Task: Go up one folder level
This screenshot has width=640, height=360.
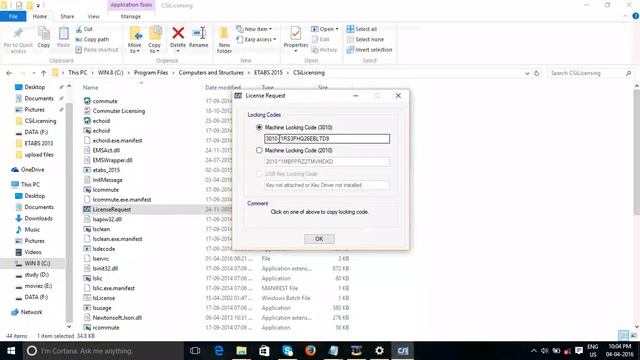Action: point(43,73)
